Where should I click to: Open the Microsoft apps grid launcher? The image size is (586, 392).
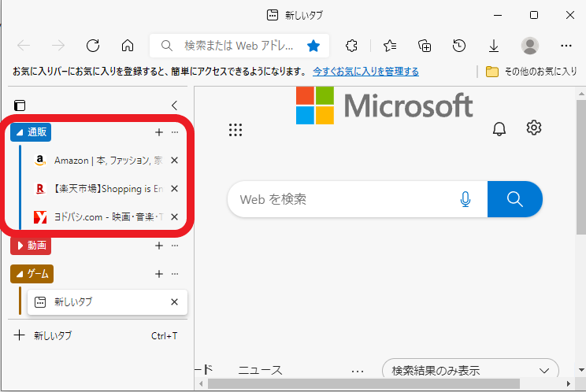236,130
